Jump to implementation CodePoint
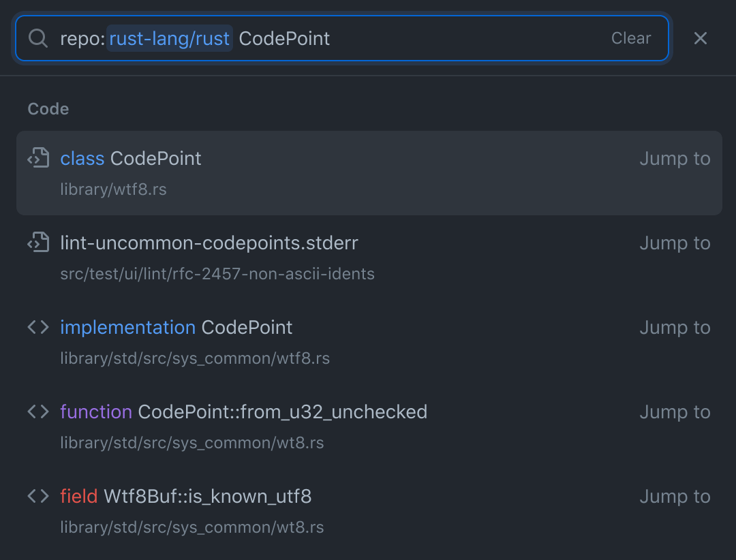Viewport: 736px width, 560px height. tap(674, 328)
